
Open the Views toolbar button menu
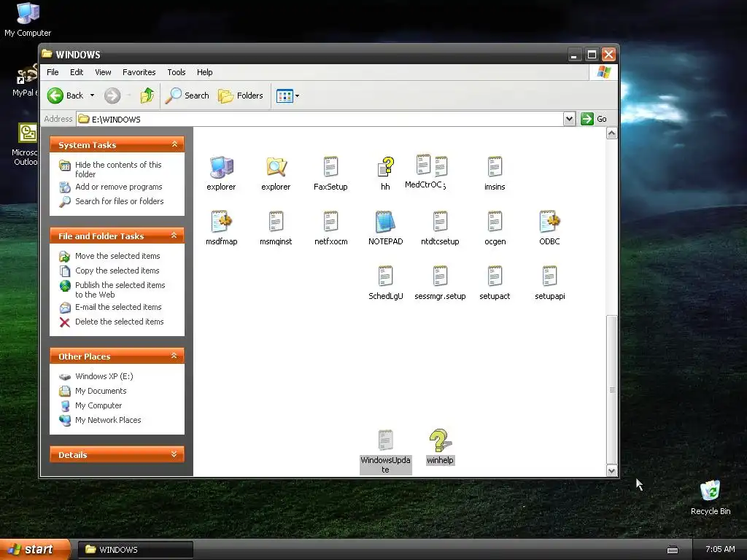[287, 96]
